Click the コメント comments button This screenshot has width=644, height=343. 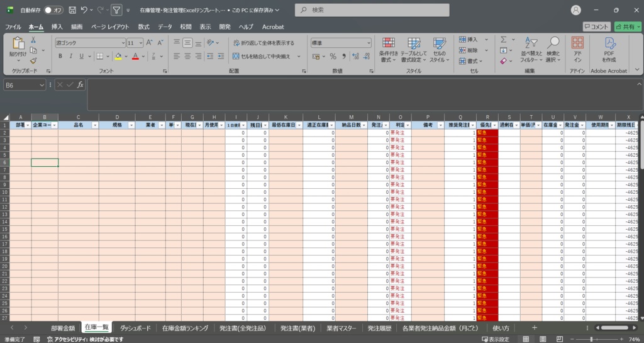click(596, 26)
